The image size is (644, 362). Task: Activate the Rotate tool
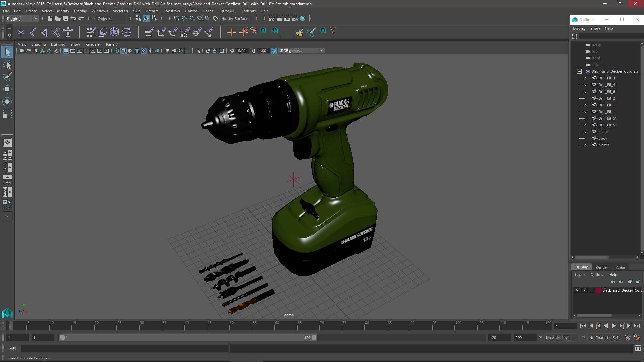point(7,102)
